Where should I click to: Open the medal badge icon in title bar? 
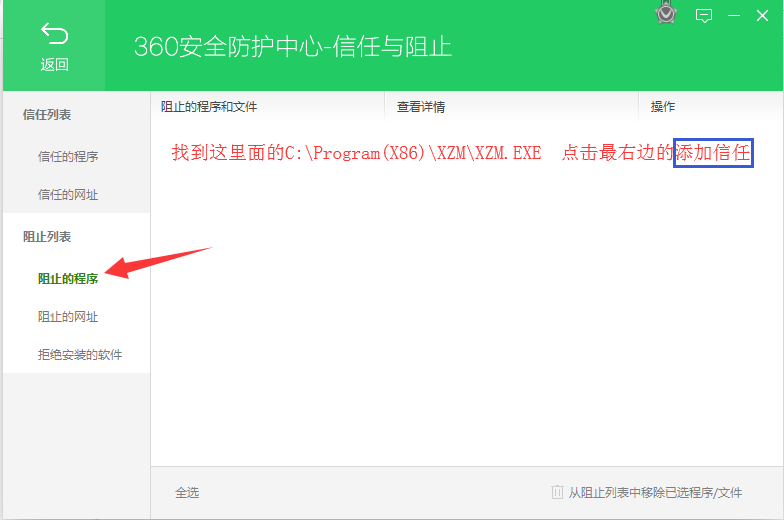pos(665,14)
